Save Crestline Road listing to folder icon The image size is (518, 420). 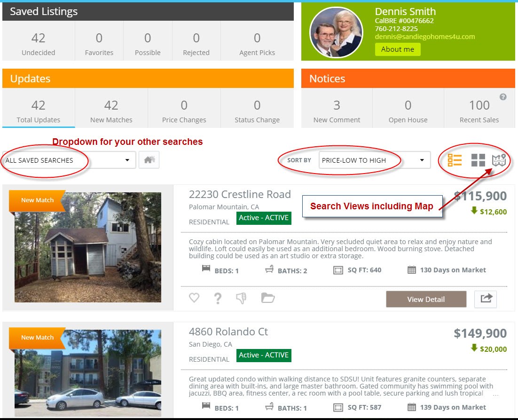coord(268,298)
